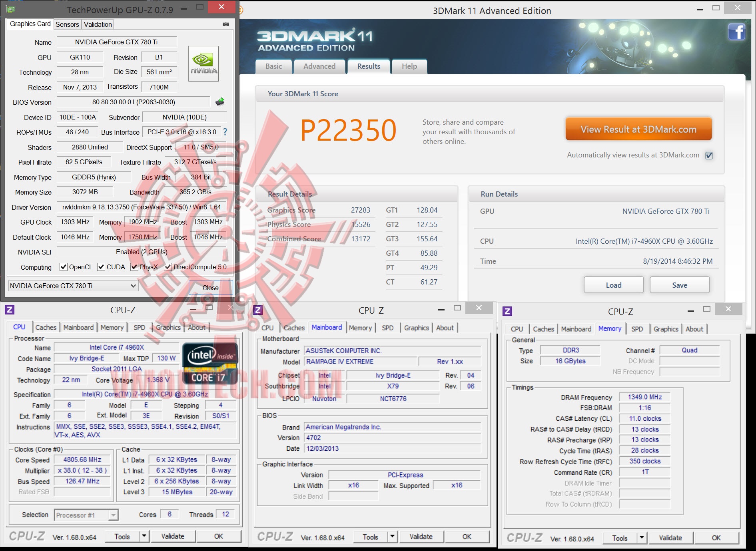Click the CPU-Z icon in the CPU window
The image size is (756, 551).
(x=10, y=310)
